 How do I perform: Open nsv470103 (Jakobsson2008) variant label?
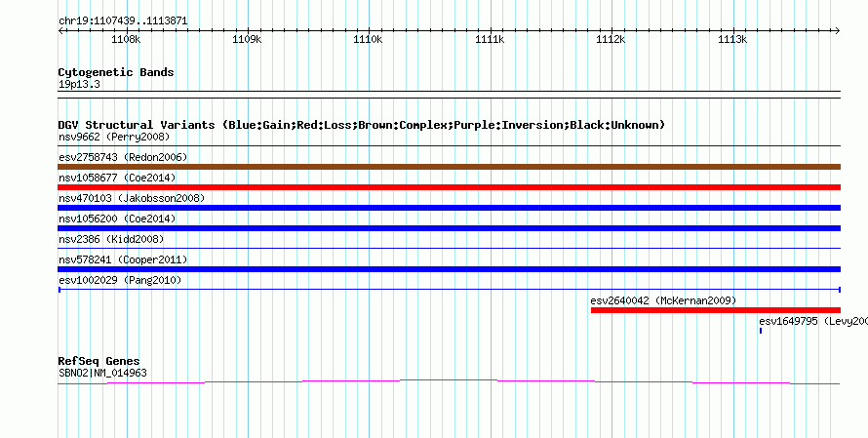[132, 198]
